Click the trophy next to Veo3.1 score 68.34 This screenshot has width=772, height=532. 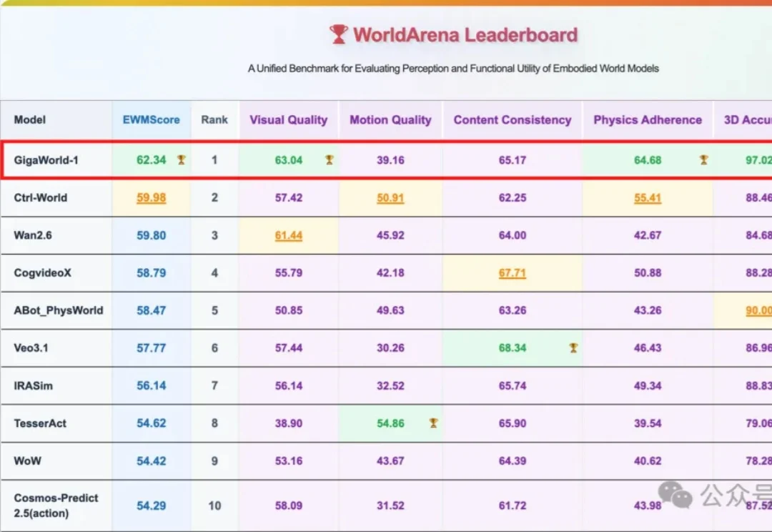click(x=573, y=348)
